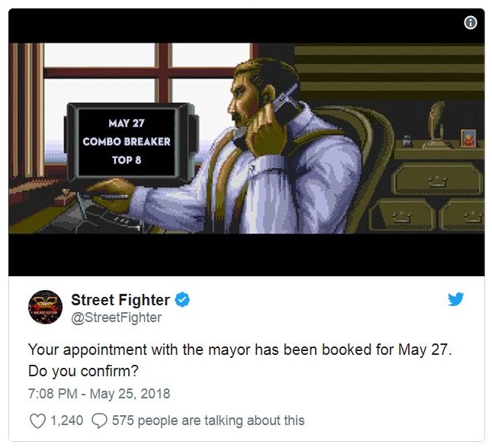The image size is (492, 448).
Task: Click the Combo Breaker Top 8 monitor
Action: (130, 143)
